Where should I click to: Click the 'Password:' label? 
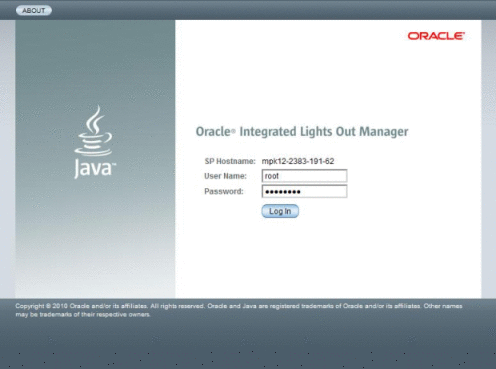coord(224,191)
